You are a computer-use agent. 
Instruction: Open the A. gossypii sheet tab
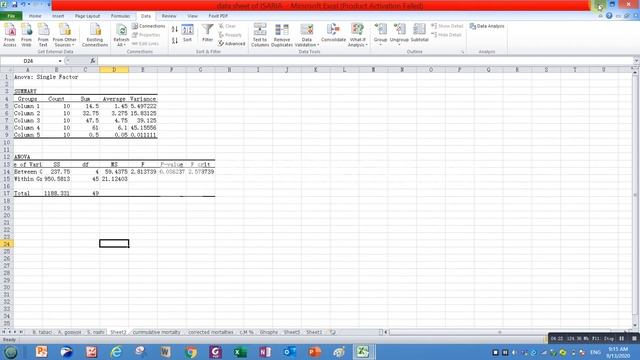point(69,332)
